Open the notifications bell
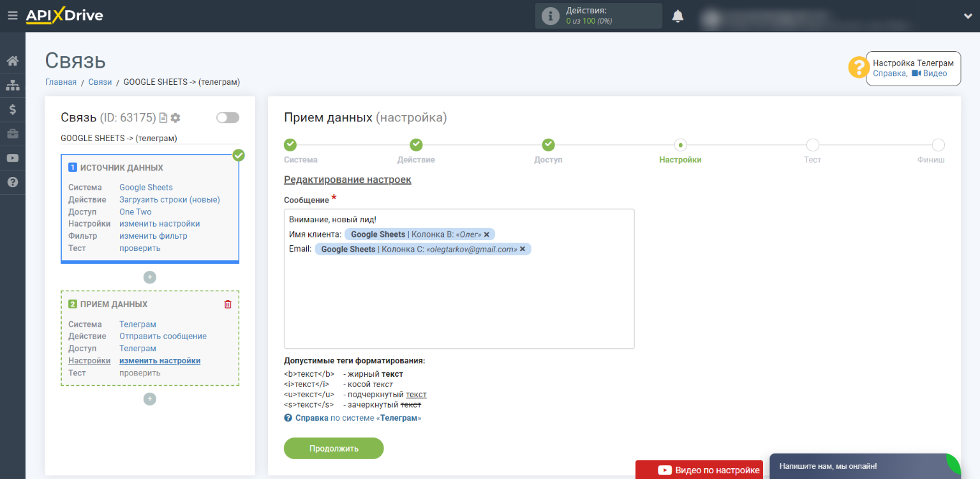Viewport: 980px width, 479px height. tap(678, 17)
